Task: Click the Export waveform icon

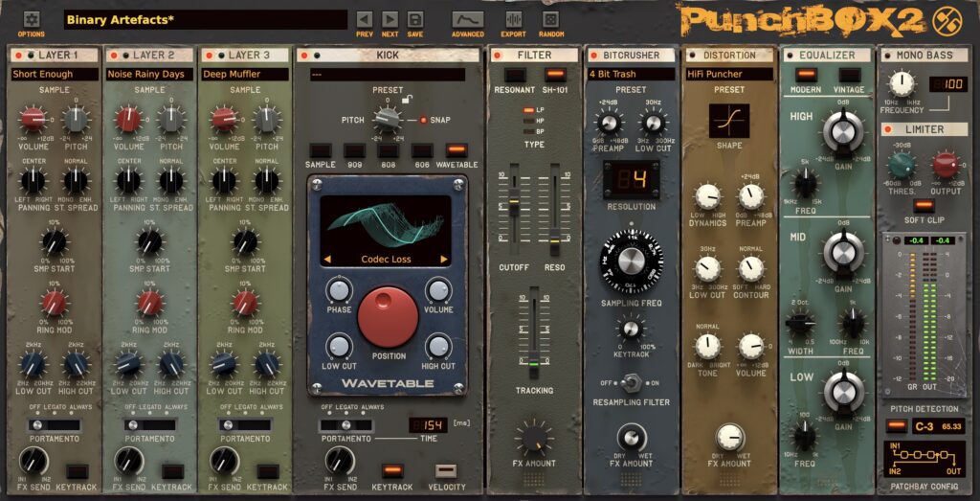Action: pos(514,19)
